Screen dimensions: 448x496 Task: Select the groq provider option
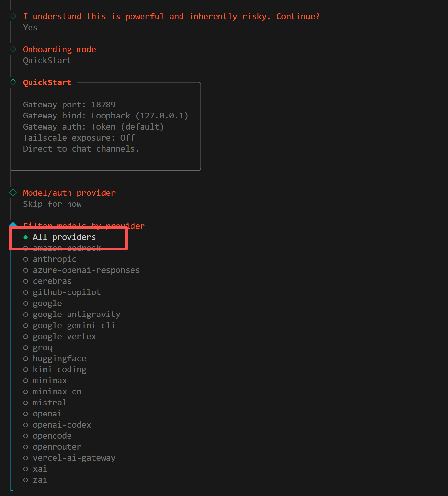[38, 348]
